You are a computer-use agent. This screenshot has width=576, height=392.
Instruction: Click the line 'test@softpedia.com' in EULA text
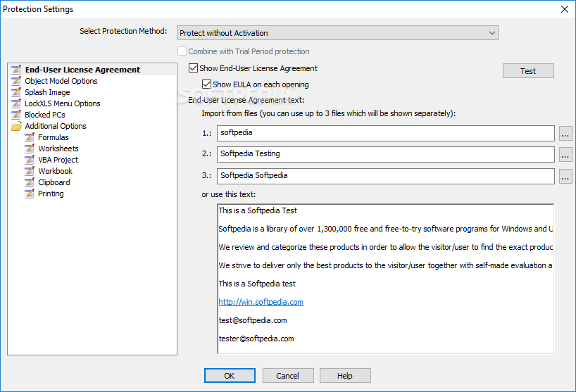tap(253, 320)
